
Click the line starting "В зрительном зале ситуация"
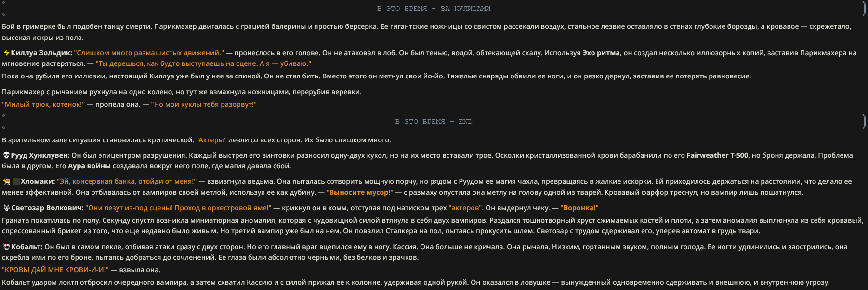[x=197, y=140]
